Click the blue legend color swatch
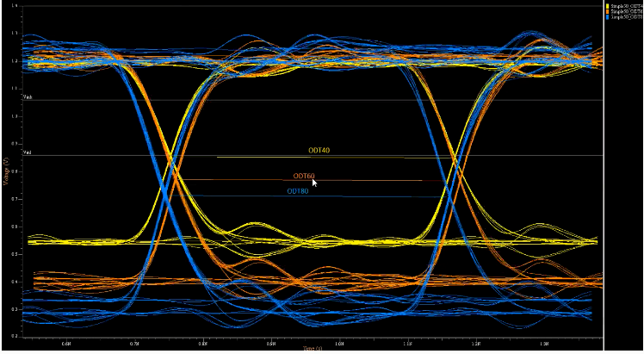The width and height of the screenshot is (644, 354). tap(608, 17)
